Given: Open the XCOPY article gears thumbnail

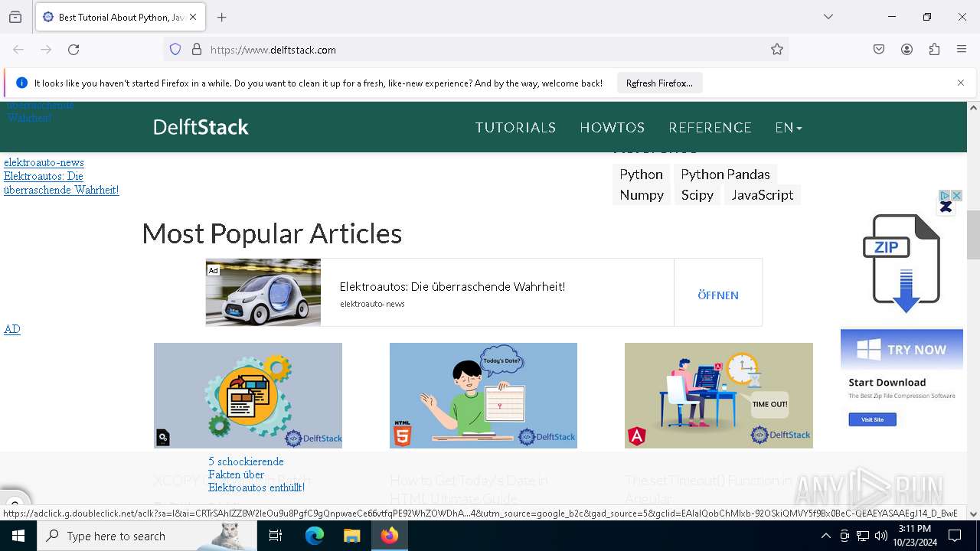Looking at the screenshot, I should coord(248,396).
